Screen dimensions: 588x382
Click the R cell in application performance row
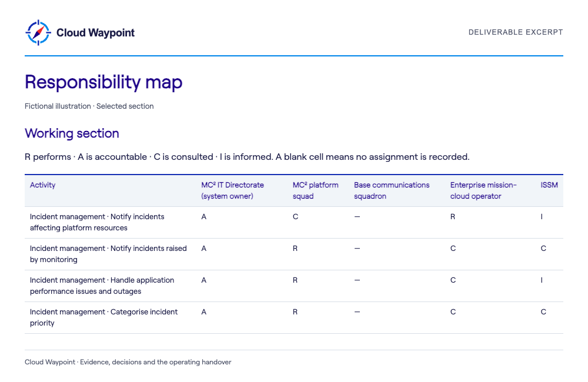pos(295,280)
